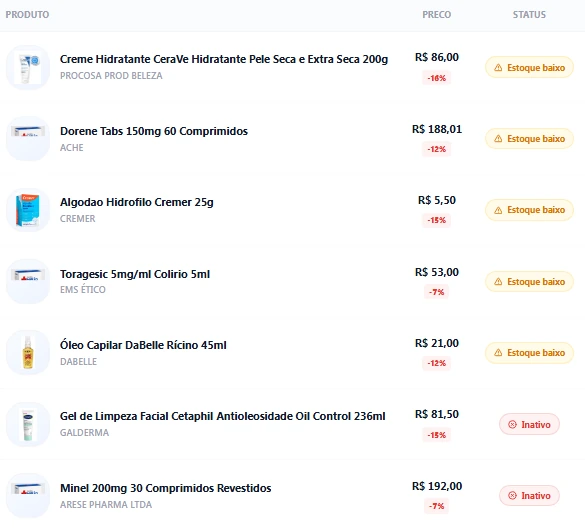This screenshot has height=531, width=585.
Task: Open Toragesic 5mg/ml Colirio 5ml listing
Action: (x=135, y=274)
